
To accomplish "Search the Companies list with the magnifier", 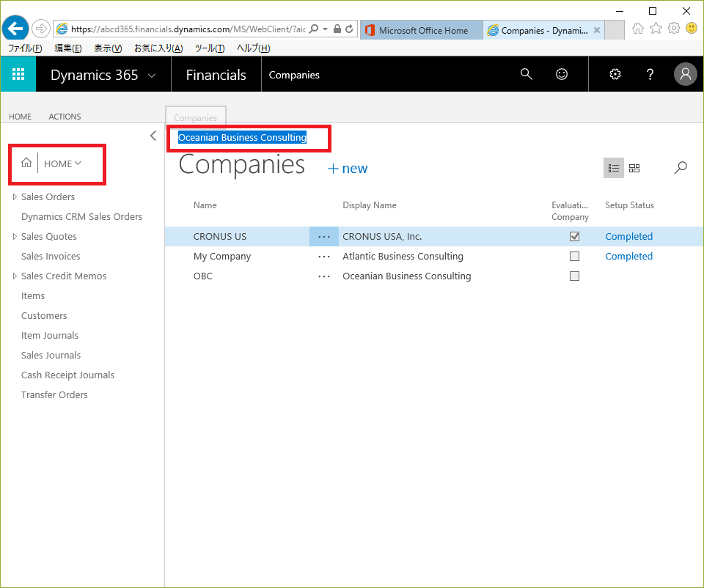I will pyautogui.click(x=681, y=168).
